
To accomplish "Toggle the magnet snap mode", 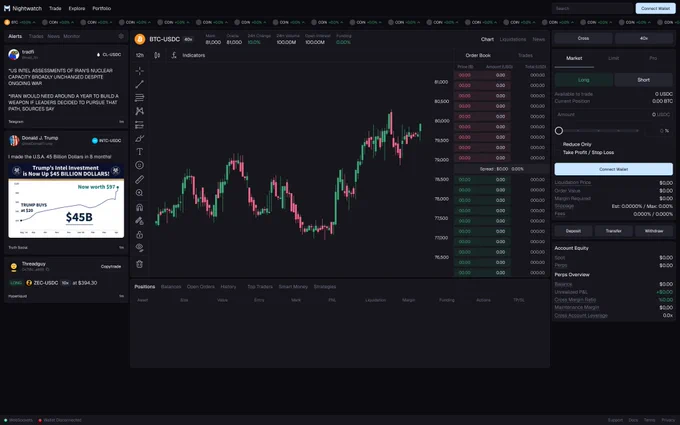I will pos(139,207).
